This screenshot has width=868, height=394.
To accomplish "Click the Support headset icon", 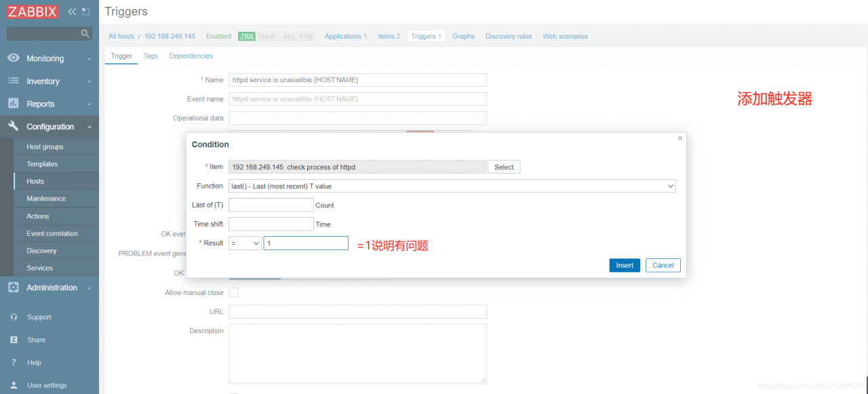I will tap(14, 317).
